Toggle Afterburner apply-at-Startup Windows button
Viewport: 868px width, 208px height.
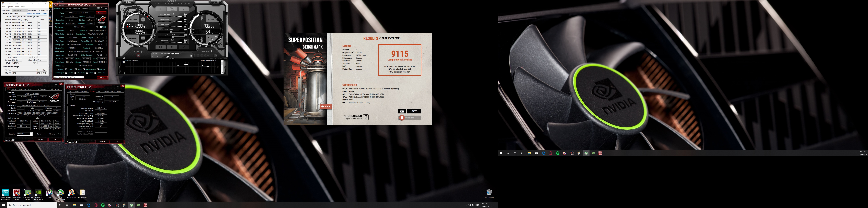point(138,55)
